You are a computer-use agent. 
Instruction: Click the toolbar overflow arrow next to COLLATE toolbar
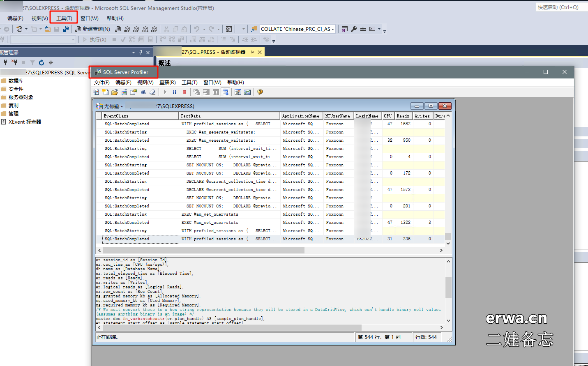(x=385, y=31)
